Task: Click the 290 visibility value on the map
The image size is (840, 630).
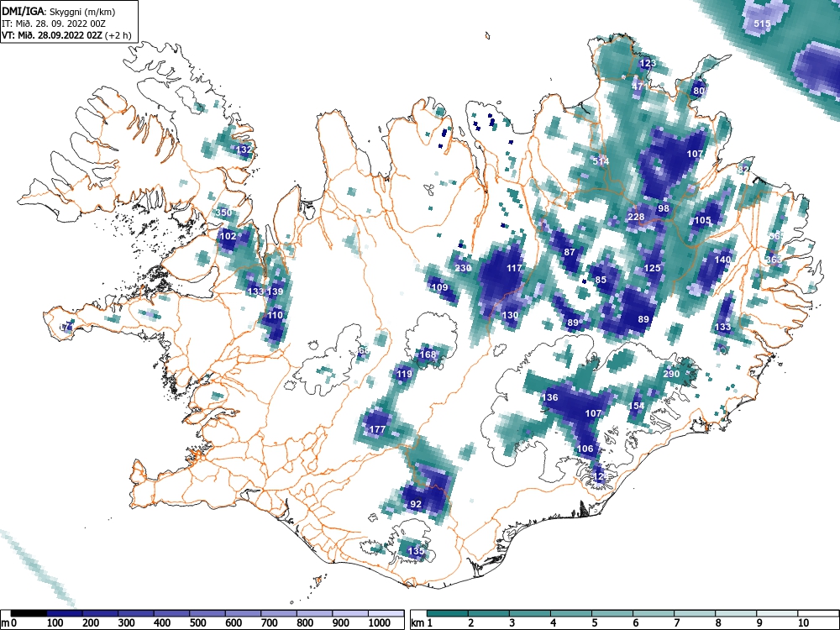Action: coord(671,374)
